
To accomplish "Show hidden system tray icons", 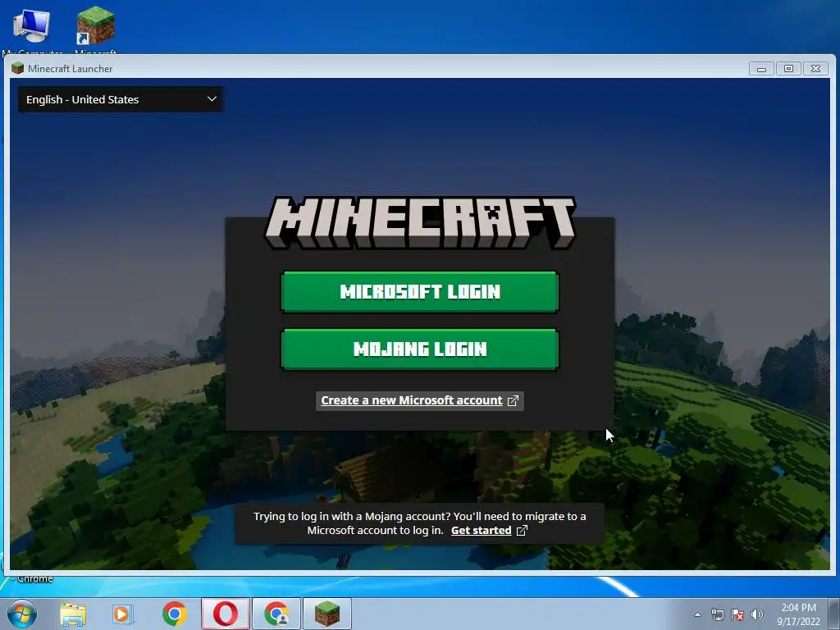I will [x=697, y=614].
